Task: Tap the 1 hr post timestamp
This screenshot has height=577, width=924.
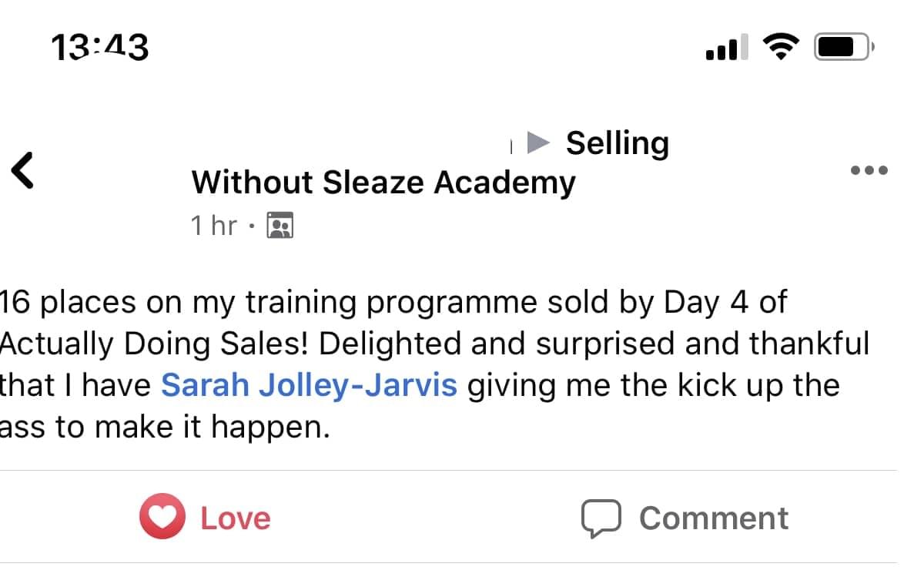Action: pyautogui.click(x=213, y=226)
